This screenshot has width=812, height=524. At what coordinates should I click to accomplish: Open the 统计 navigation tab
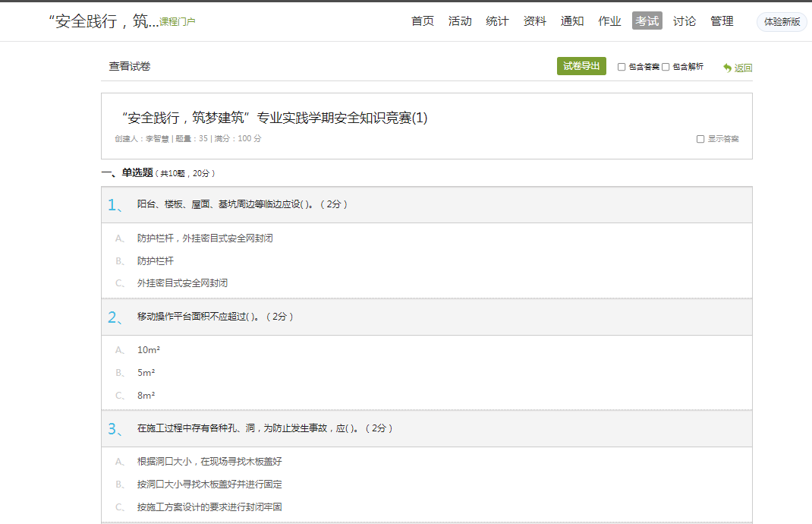coord(497,21)
